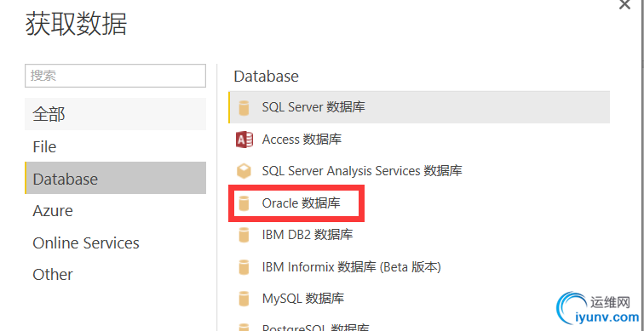
Task: Click the Oracle database cylinder icon
Action: [244, 203]
